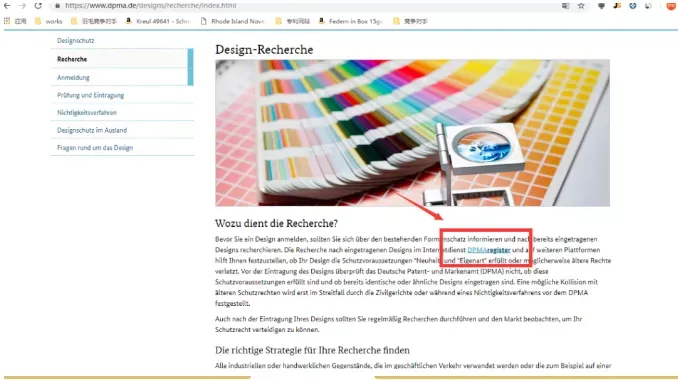
Task: Click the 'Design-Recherche' page heading
Action: tap(264, 50)
